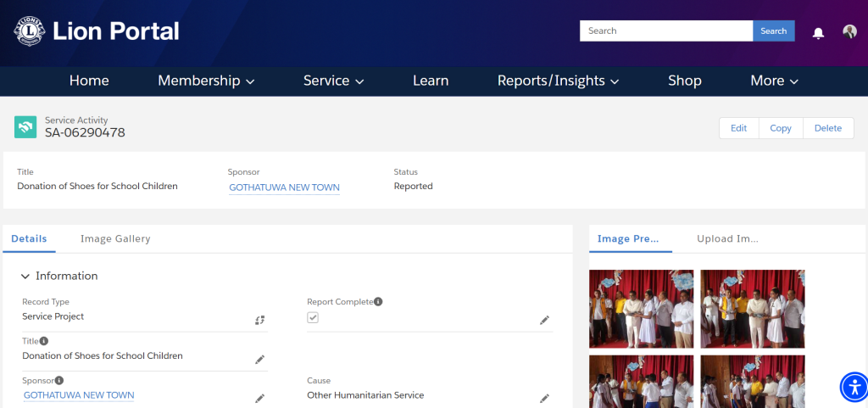868x408 pixels.
Task: Collapse the Information section
Action: coord(25,277)
